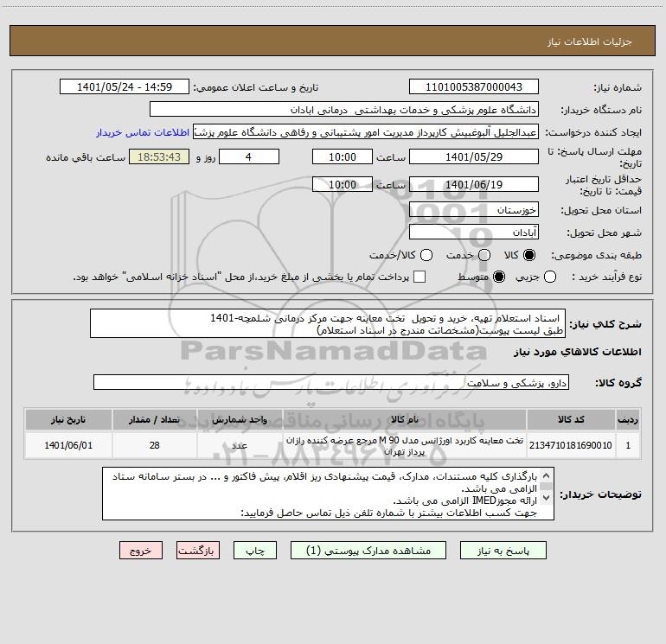Click scroll down arrow in توضیحات خریدار box
The image size is (666, 644).
547,498
